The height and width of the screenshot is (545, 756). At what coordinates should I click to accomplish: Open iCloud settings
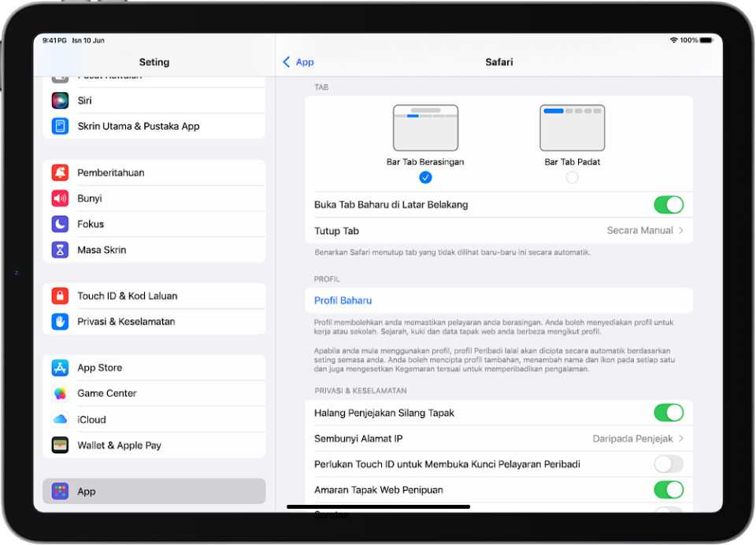coord(154,419)
